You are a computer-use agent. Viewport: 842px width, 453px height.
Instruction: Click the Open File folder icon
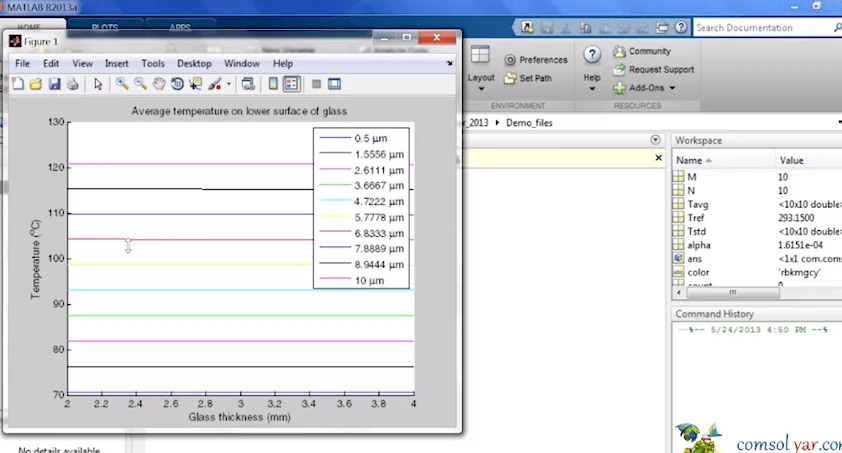click(x=37, y=85)
